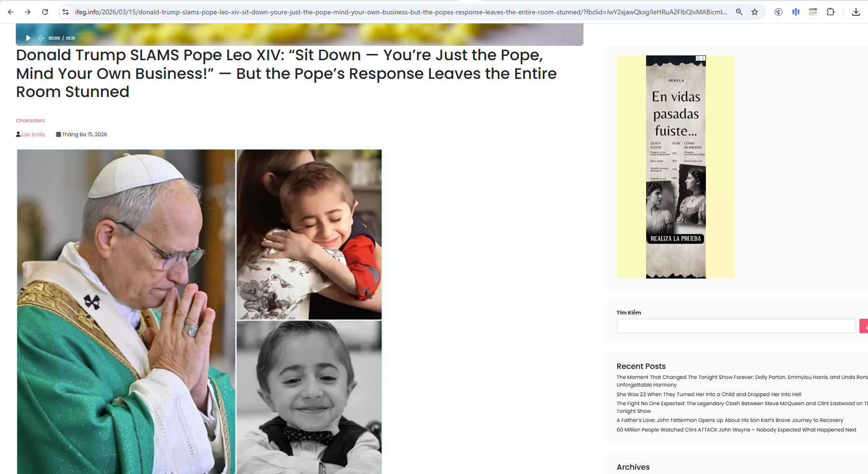The width and height of the screenshot is (868, 474).
Task: Open the Extensions puzzle icon
Action: (831, 12)
